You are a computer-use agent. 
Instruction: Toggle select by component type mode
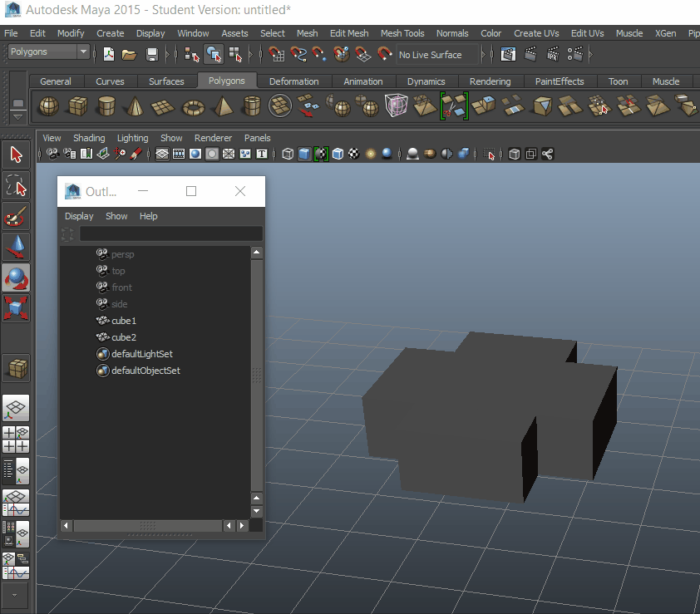click(234, 55)
